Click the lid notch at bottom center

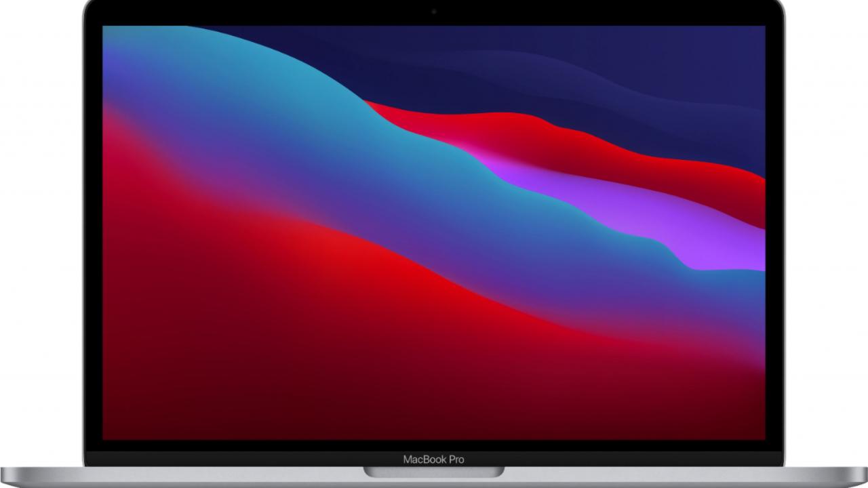tap(434, 472)
